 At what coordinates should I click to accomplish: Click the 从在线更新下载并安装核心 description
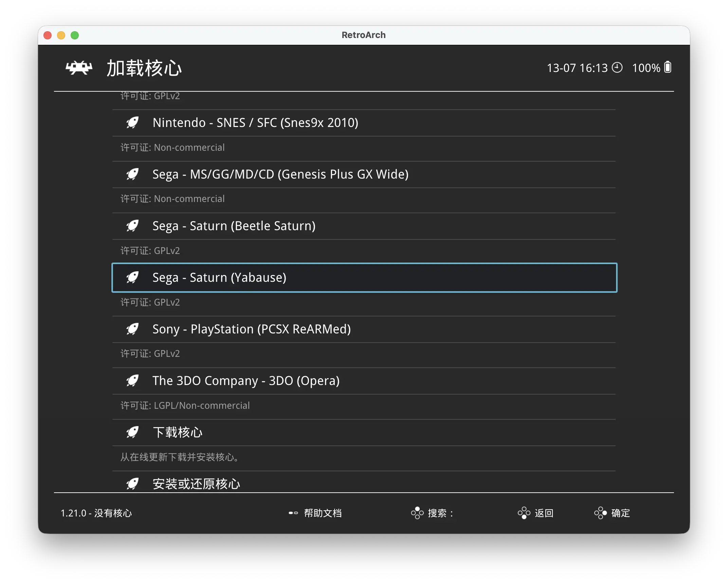(x=180, y=457)
